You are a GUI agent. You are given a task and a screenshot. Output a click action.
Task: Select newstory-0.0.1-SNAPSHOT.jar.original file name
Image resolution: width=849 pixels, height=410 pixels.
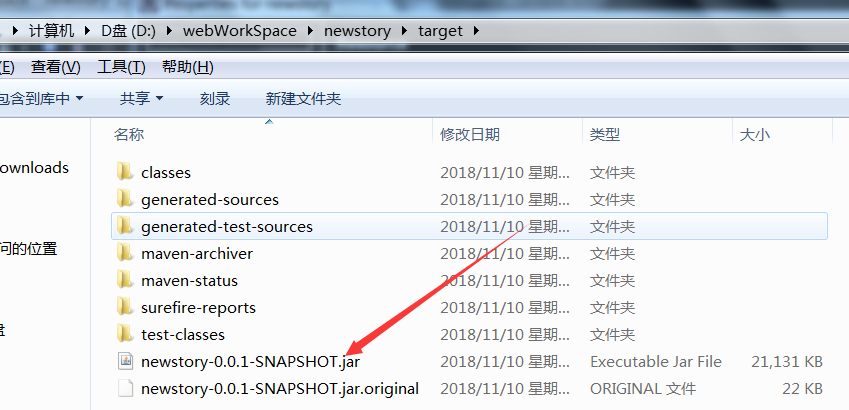[280, 388]
